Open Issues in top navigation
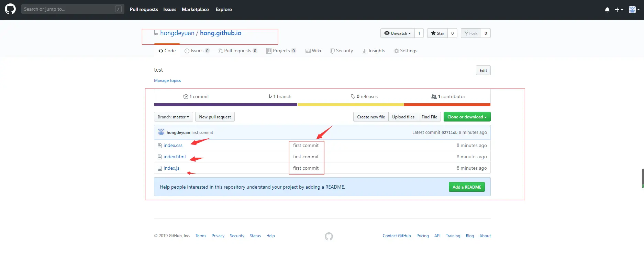 point(170,9)
